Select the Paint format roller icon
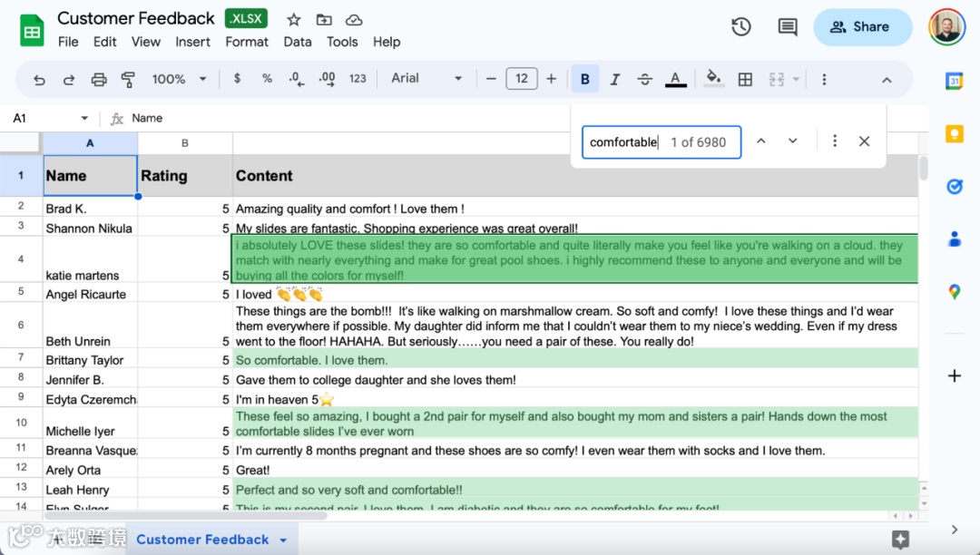The image size is (980, 555). click(128, 79)
